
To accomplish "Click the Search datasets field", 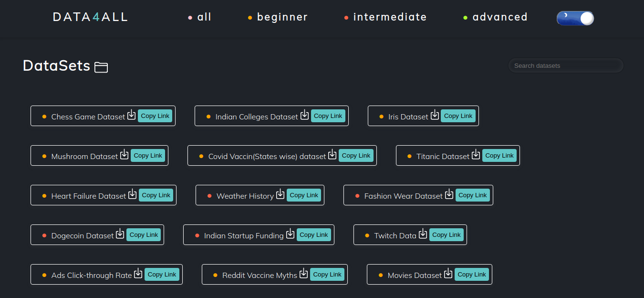I will (x=566, y=66).
